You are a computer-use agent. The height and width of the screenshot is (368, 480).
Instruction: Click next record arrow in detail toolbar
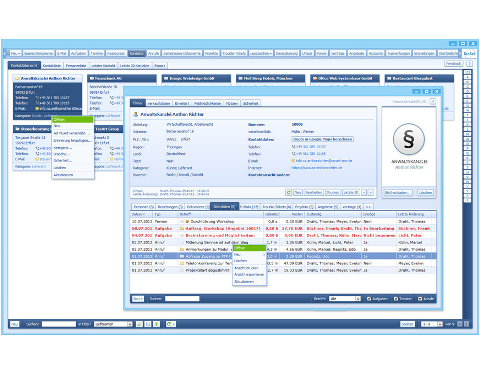coord(371,192)
